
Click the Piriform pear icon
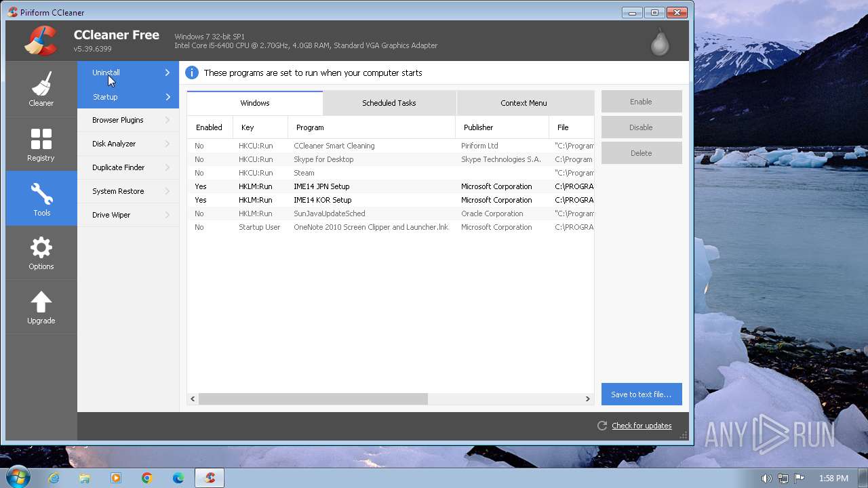(660, 41)
